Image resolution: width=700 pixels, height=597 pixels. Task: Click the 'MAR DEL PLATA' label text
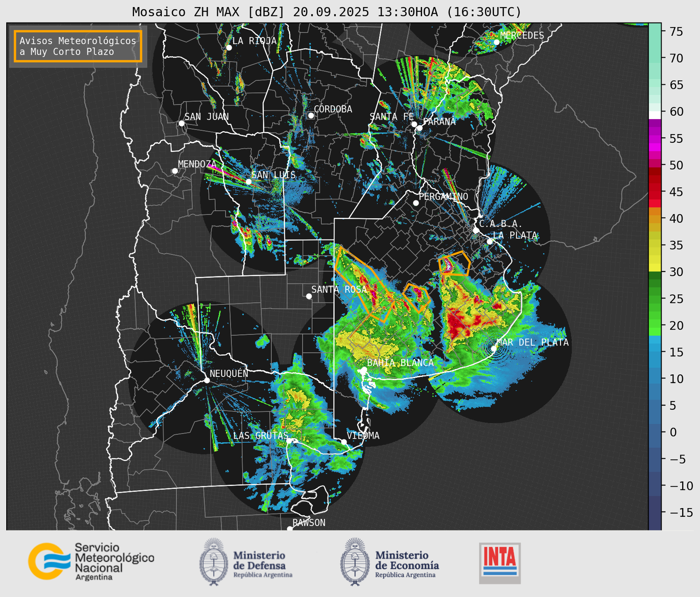pyautogui.click(x=532, y=342)
